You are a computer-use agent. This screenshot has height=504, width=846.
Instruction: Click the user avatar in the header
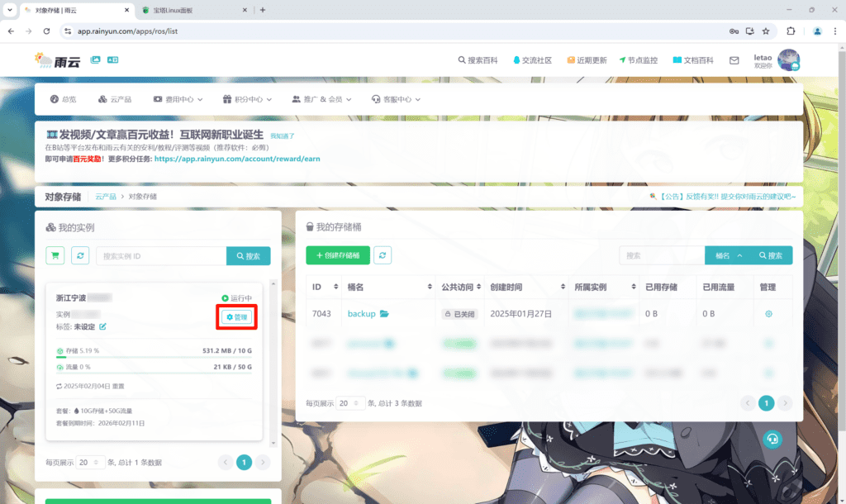point(789,60)
